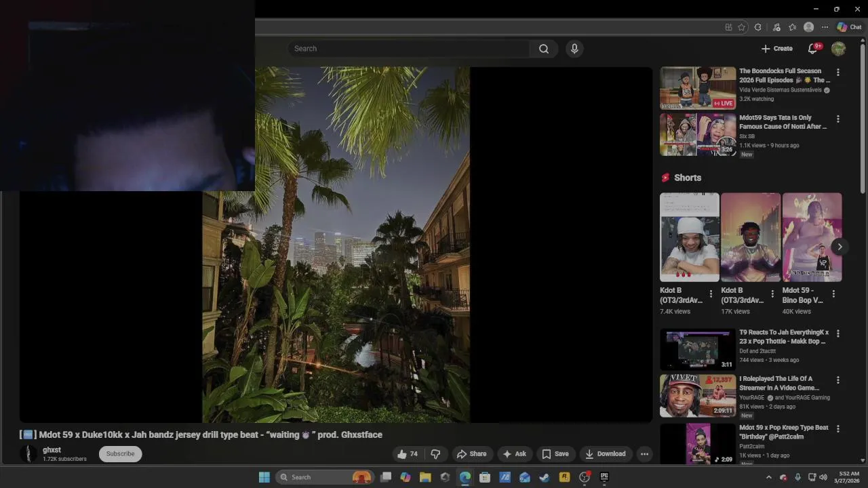Open options for the second Kdot B short (17K views)
868x488 pixels.
tap(772, 294)
